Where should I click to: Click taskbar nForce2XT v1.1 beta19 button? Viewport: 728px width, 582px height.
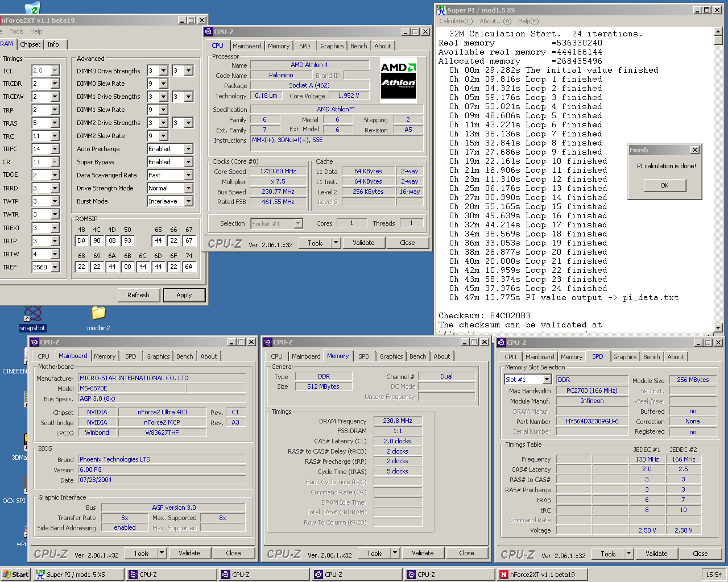[x=542, y=575]
